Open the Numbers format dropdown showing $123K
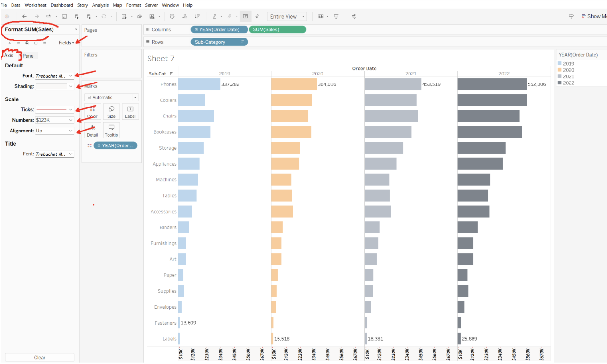This screenshot has height=364, width=607. point(54,120)
